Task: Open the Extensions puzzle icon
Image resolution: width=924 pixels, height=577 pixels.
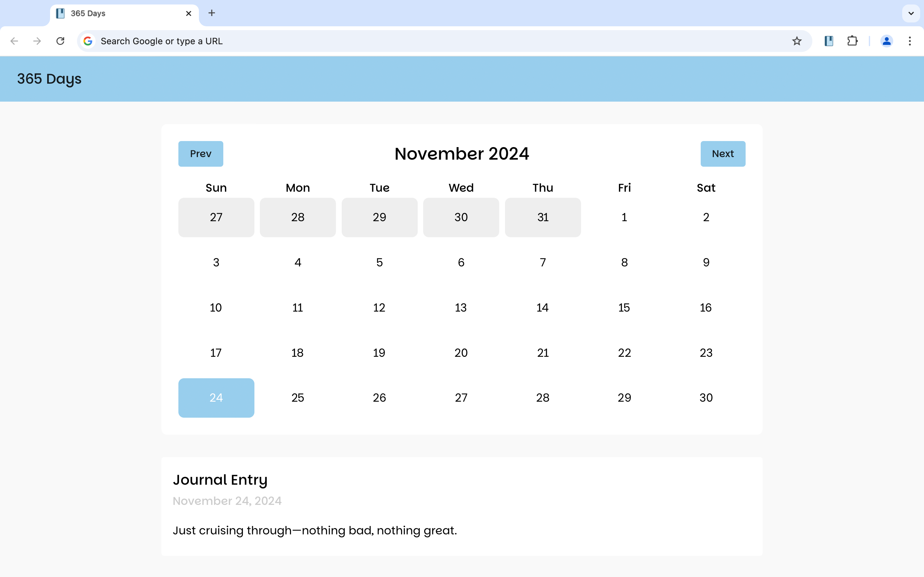Action: (852, 41)
